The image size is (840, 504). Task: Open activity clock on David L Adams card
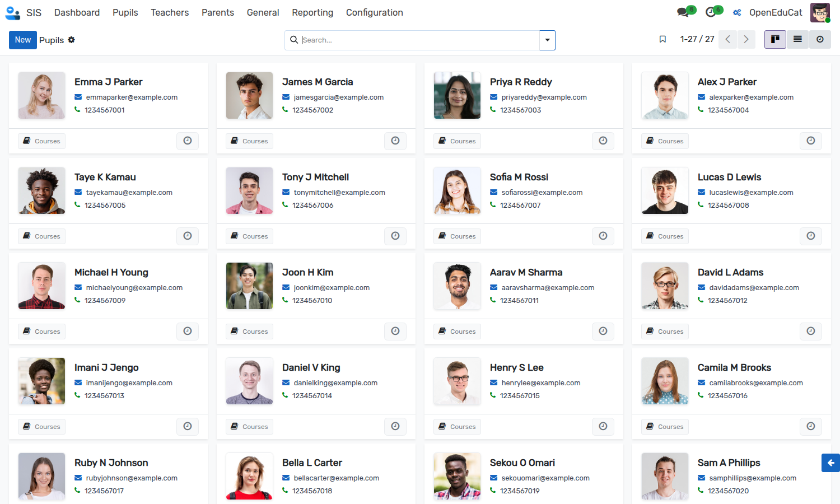pos(811,332)
